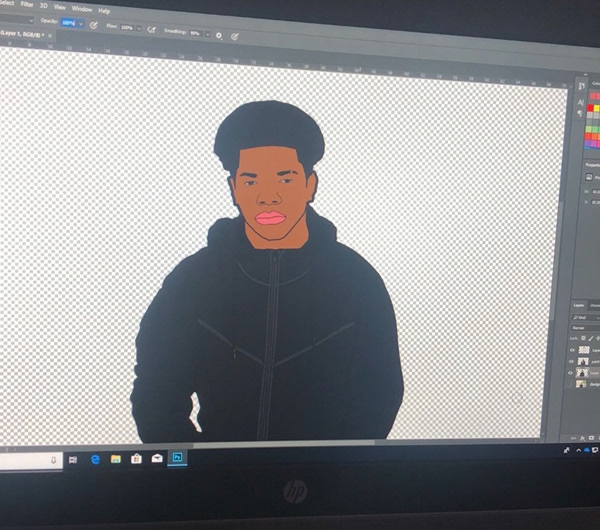Open the Mail app in the taskbar

157,458
